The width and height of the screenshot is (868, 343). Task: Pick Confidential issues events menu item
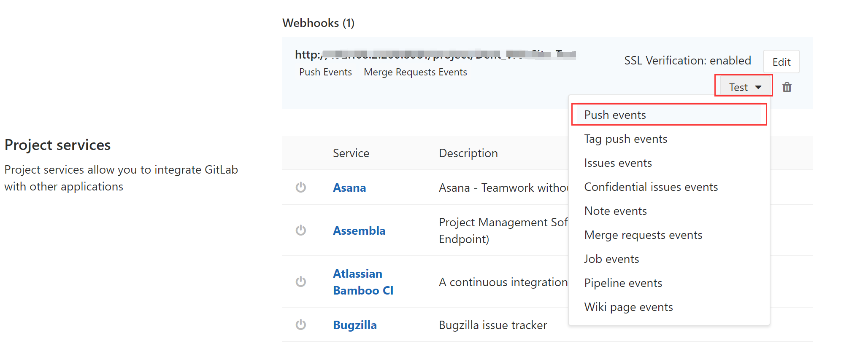click(651, 187)
